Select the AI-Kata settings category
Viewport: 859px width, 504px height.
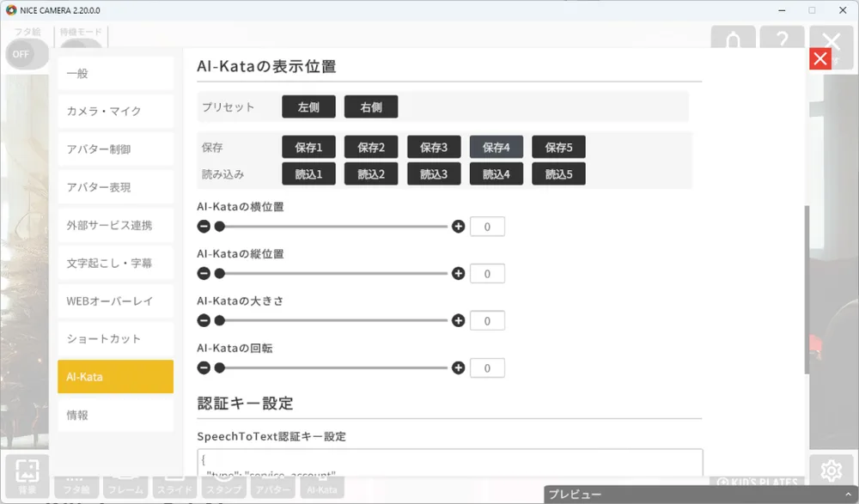coord(116,376)
